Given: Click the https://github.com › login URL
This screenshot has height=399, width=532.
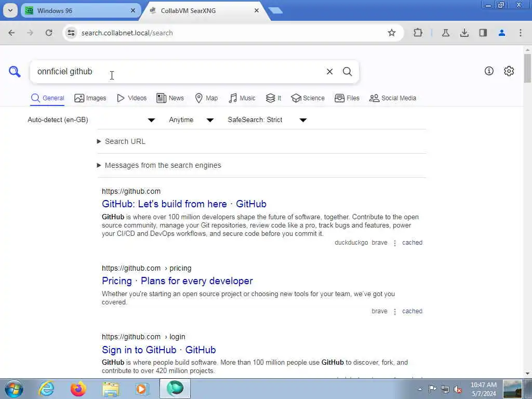Looking at the screenshot, I should 143,337.
